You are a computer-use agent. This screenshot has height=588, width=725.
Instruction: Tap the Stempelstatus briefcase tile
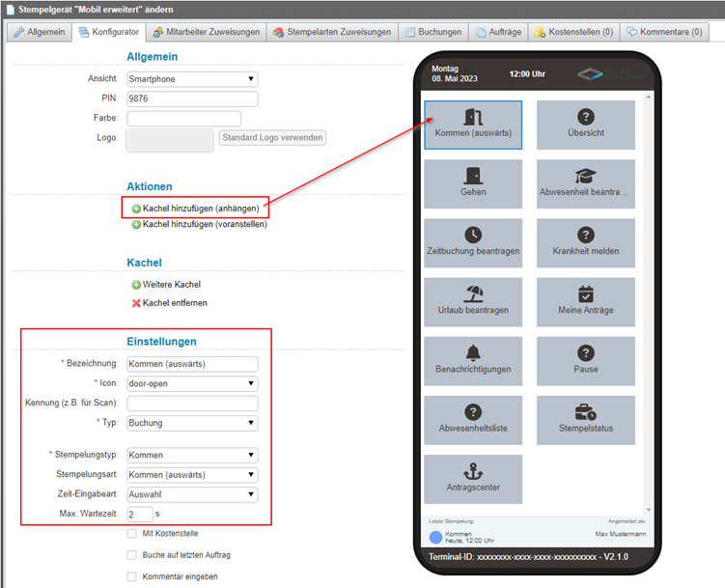(586, 420)
